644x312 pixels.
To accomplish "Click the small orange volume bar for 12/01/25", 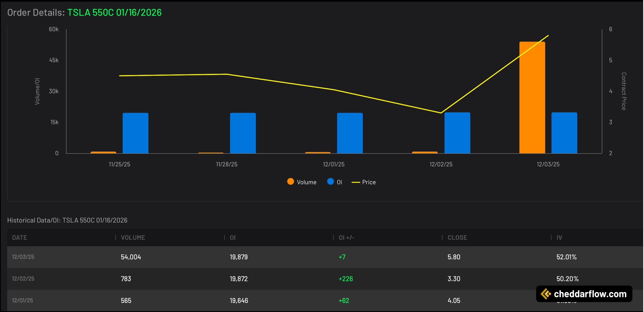I will pyautogui.click(x=318, y=153).
